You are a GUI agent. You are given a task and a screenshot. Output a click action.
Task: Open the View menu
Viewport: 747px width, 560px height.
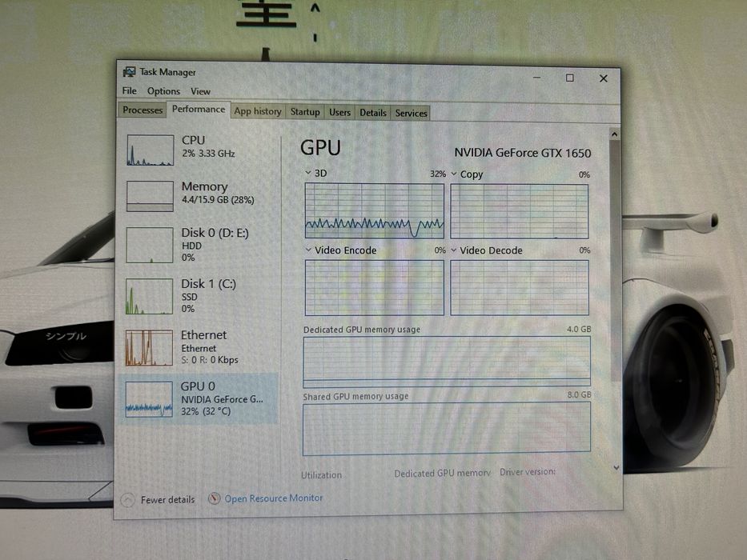(x=201, y=91)
